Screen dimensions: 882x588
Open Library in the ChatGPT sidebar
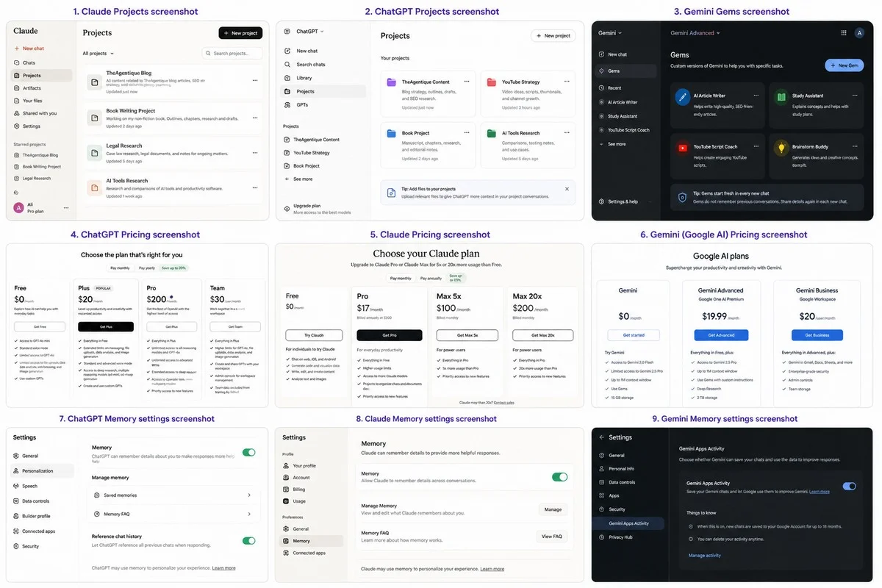304,78
